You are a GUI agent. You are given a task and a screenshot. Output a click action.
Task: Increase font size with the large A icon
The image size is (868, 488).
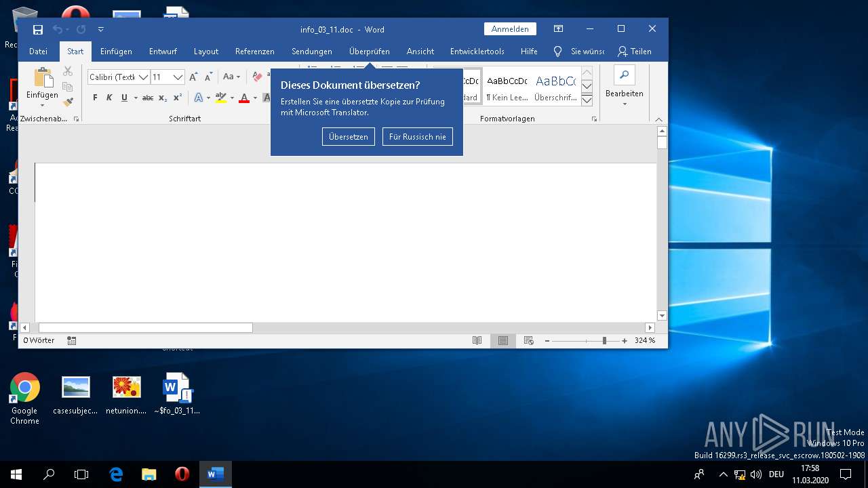tap(194, 77)
